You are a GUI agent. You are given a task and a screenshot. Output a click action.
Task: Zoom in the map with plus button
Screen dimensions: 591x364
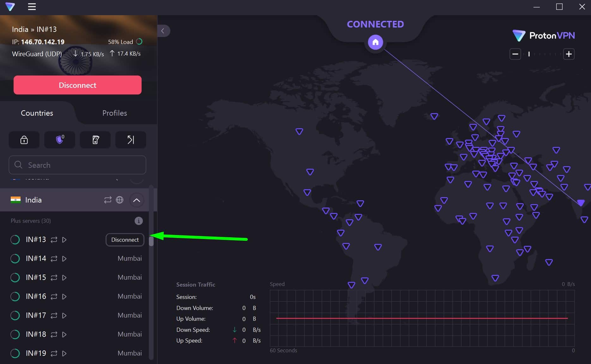pyautogui.click(x=569, y=54)
